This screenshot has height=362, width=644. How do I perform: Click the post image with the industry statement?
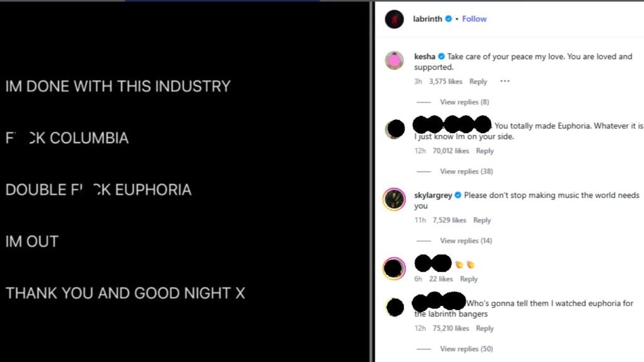click(185, 189)
